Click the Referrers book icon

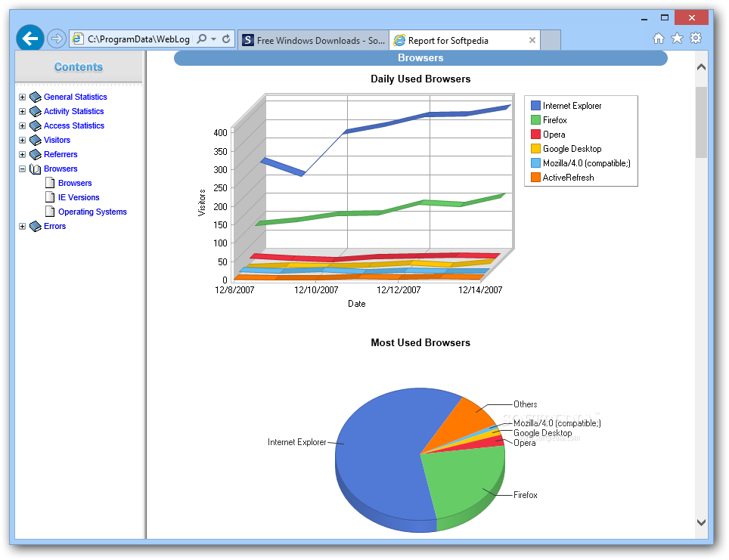point(36,155)
